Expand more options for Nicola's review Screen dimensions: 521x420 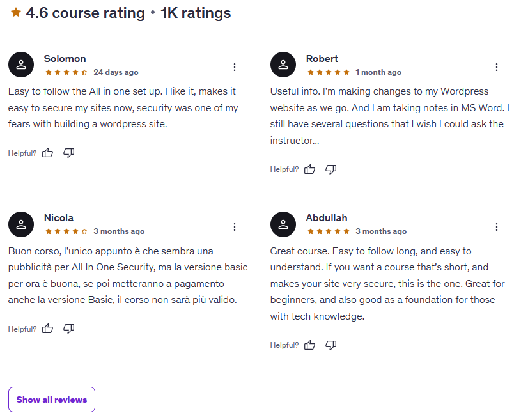click(x=235, y=227)
